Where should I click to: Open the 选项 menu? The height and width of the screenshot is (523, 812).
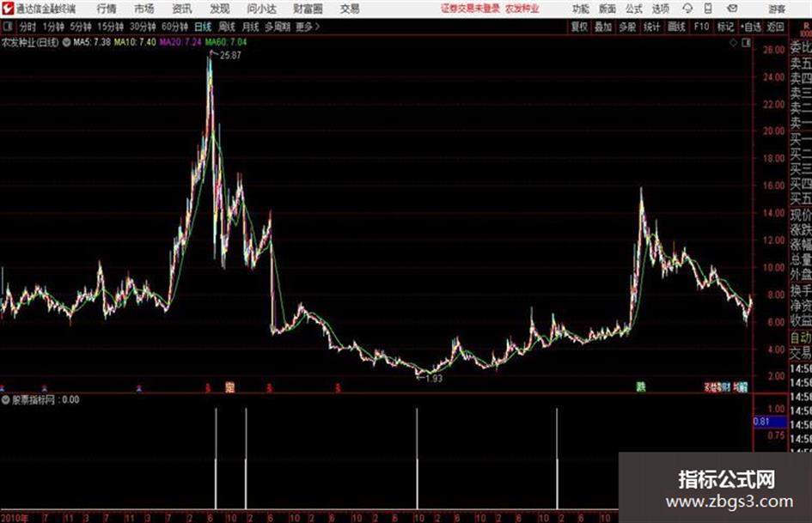[660, 9]
